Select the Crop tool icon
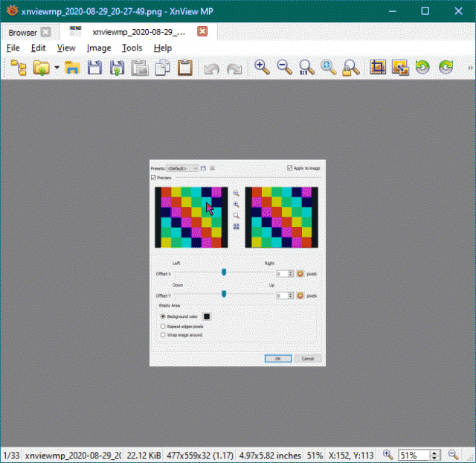Image resolution: width=476 pixels, height=463 pixels. pos(378,67)
